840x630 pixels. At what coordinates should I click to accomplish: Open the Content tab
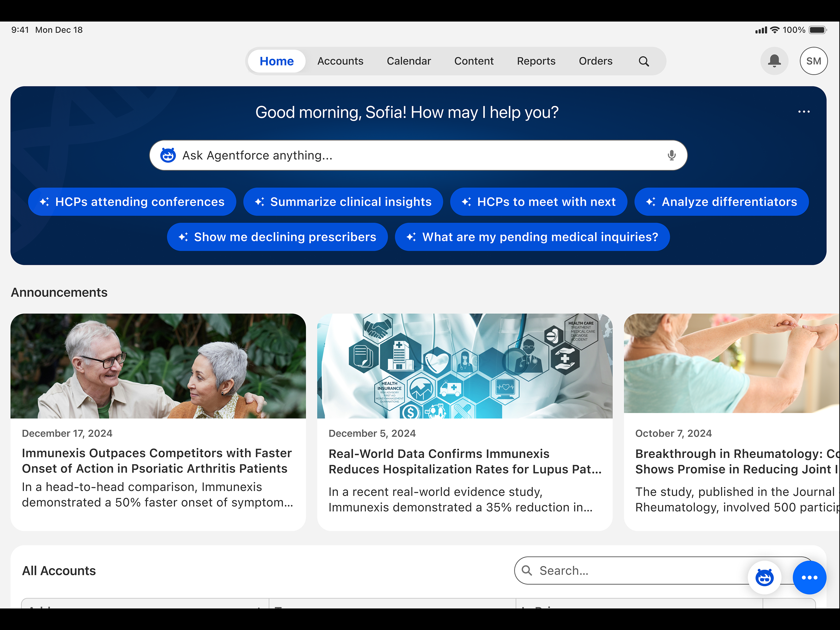point(473,61)
